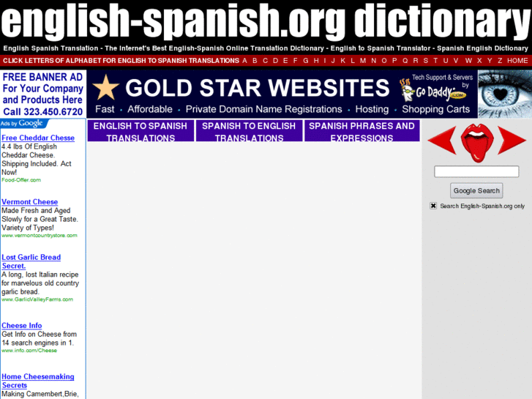Click 'Shopping Carts' banner text
Image resolution: width=532 pixels, height=399 pixels.
point(435,109)
